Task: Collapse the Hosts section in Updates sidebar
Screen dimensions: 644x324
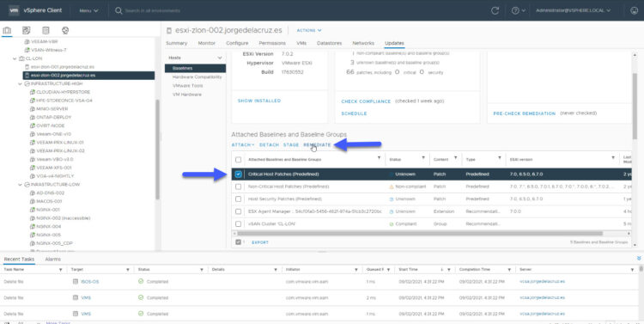Action: (x=220, y=58)
